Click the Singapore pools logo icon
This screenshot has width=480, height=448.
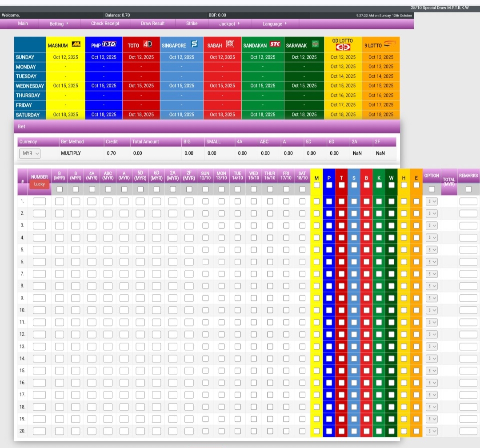click(x=194, y=44)
